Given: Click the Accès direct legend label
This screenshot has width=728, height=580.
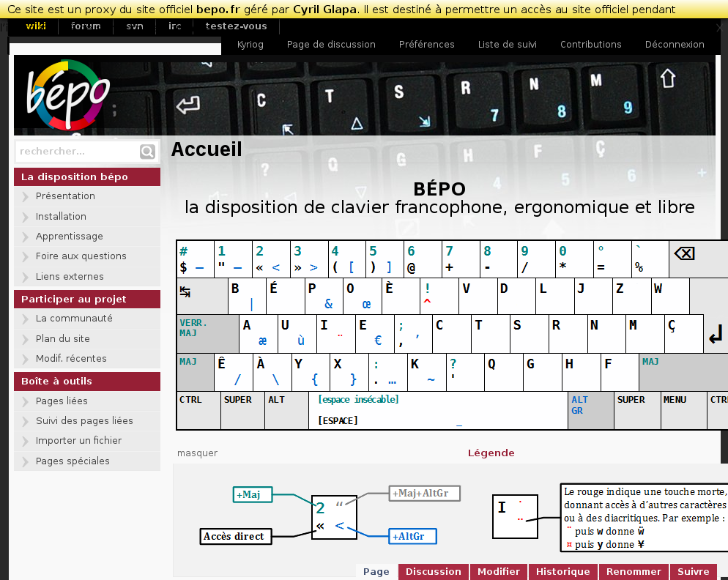Looking at the screenshot, I should pyautogui.click(x=236, y=536).
